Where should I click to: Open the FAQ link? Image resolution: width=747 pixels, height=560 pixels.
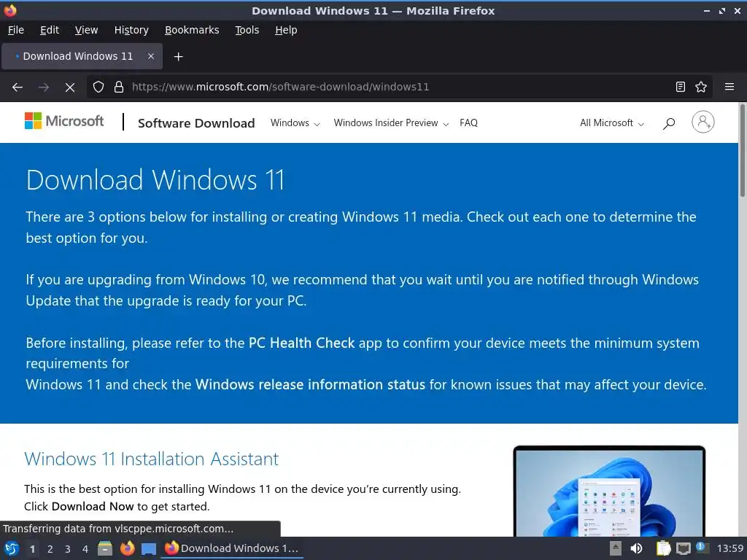468,122
